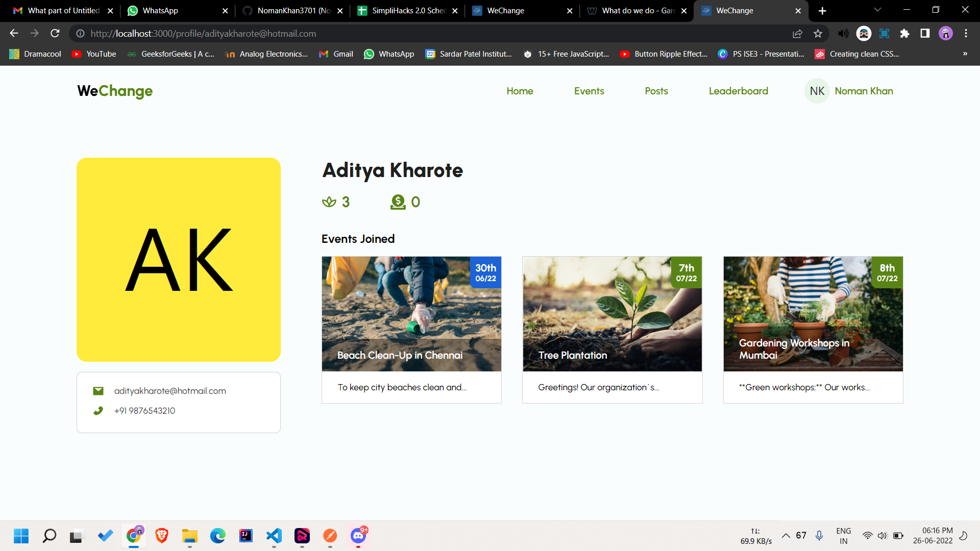Open the browser Extensions puzzle icon
Viewport: 980px width, 551px height.
click(904, 34)
